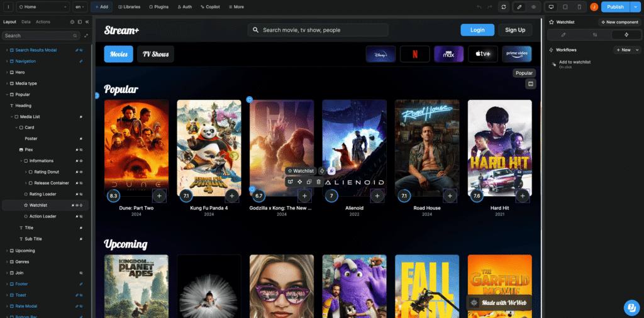The image size is (644, 318).
Task: Expand the Hero section row
Action: pos(7,72)
